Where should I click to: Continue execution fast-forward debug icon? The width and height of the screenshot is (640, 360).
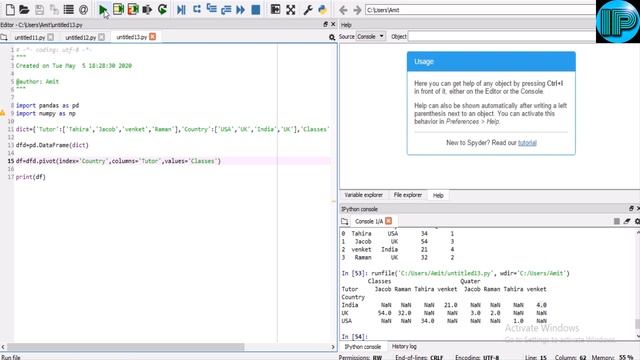[241, 9]
